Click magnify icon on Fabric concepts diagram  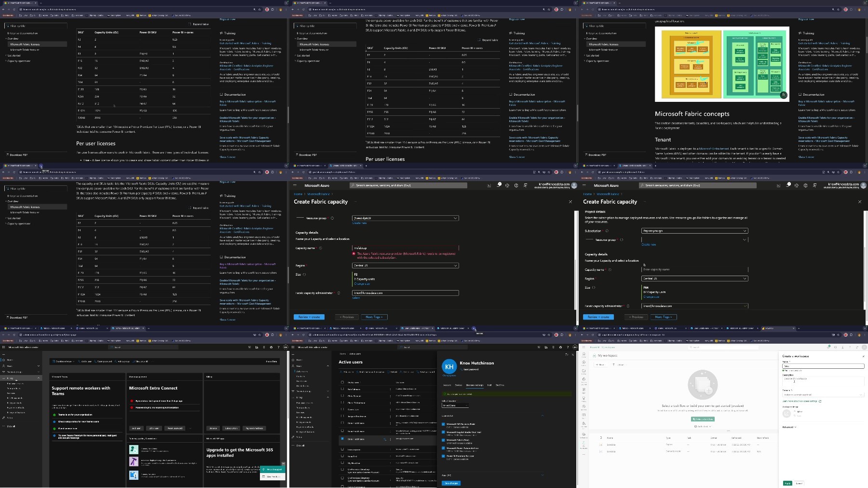(x=784, y=95)
